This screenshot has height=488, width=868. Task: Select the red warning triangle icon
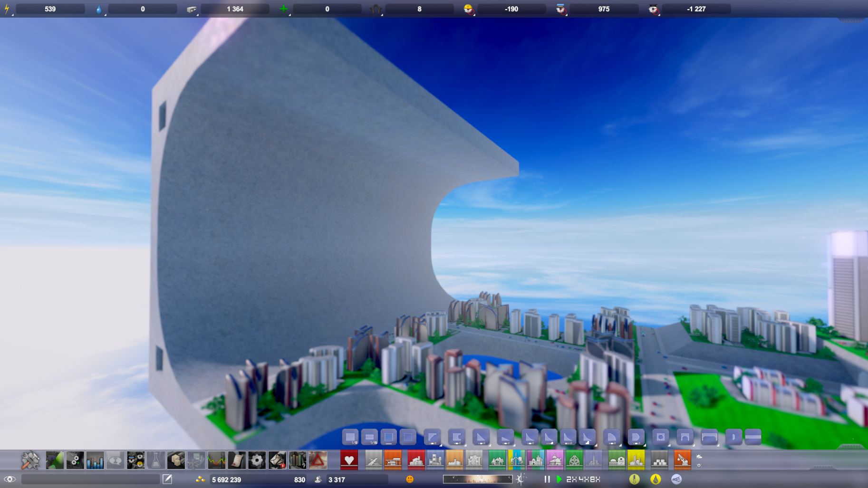pyautogui.click(x=318, y=460)
